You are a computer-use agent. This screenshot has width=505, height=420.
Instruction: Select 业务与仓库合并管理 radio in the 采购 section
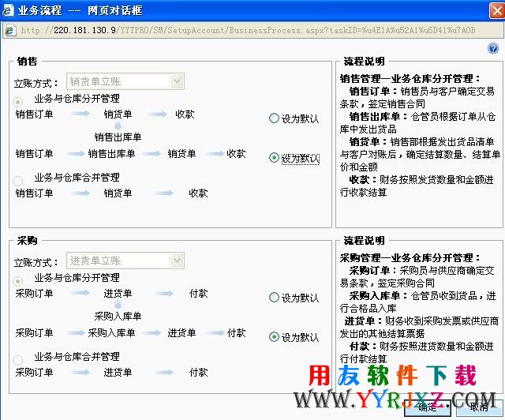tap(17, 360)
